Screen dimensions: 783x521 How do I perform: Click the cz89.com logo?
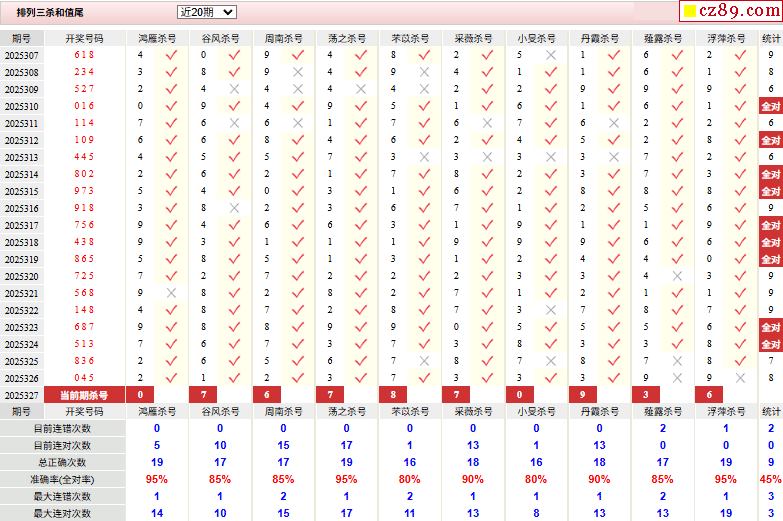731,10
